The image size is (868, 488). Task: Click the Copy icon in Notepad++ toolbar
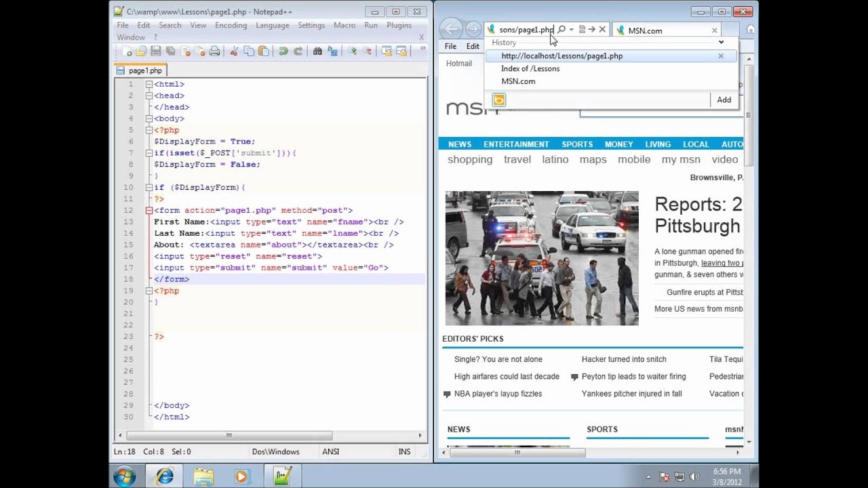click(x=249, y=52)
